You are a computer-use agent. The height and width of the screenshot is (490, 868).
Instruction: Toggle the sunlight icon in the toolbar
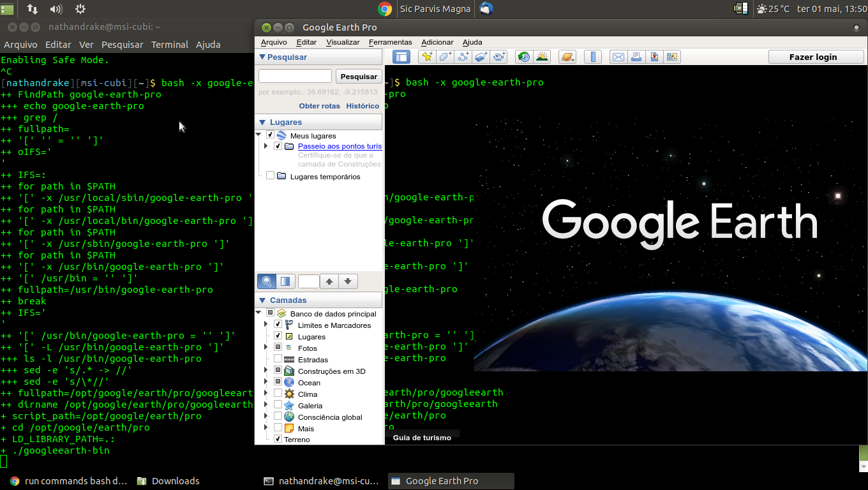click(542, 57)
